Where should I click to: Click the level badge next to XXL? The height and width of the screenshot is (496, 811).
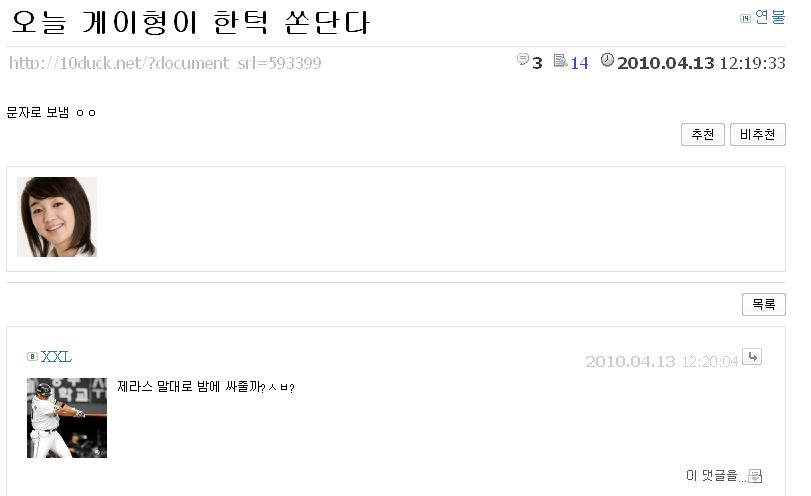[x=32, y=356]
